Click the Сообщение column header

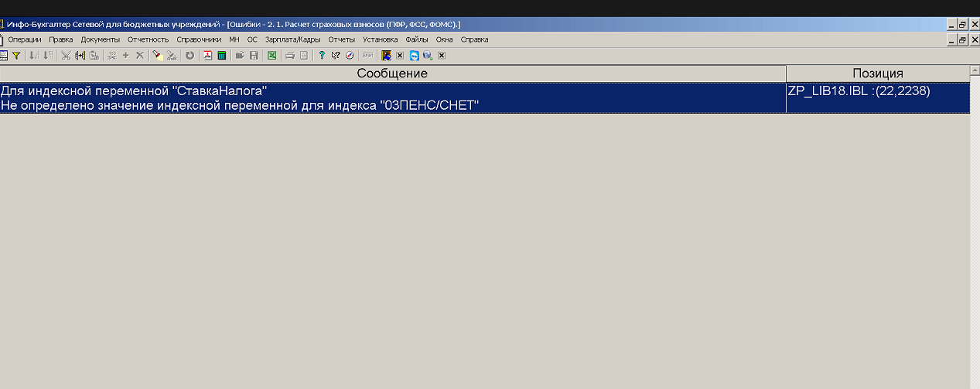click(392, 73)
